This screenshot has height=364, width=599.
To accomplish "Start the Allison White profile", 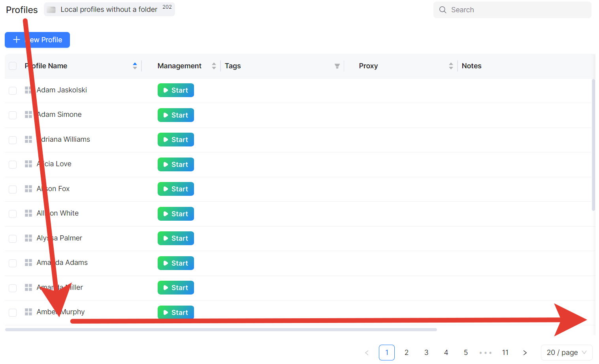I will point(176,214).
